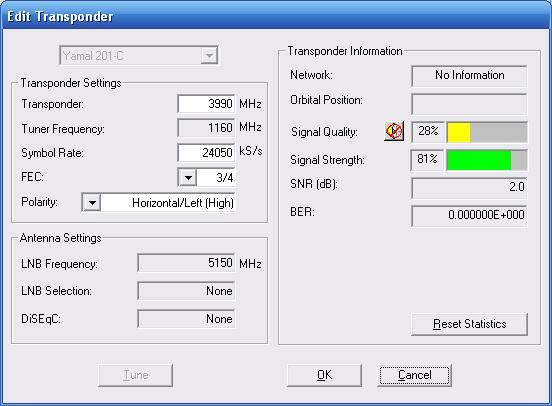Click the Tune button
The height and width of the screenshot is (406, 552).
click(136, 375)
